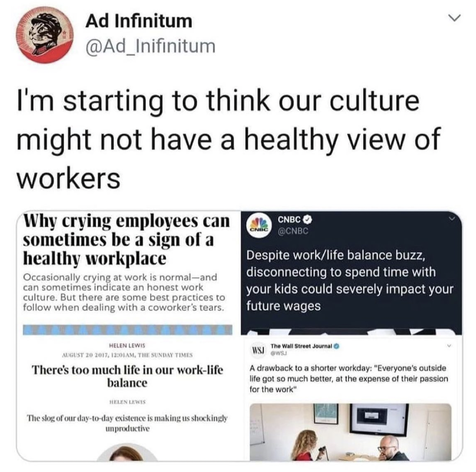Open the crying employees article headline
The image size is (476, 472).
(x=127, y=240)
